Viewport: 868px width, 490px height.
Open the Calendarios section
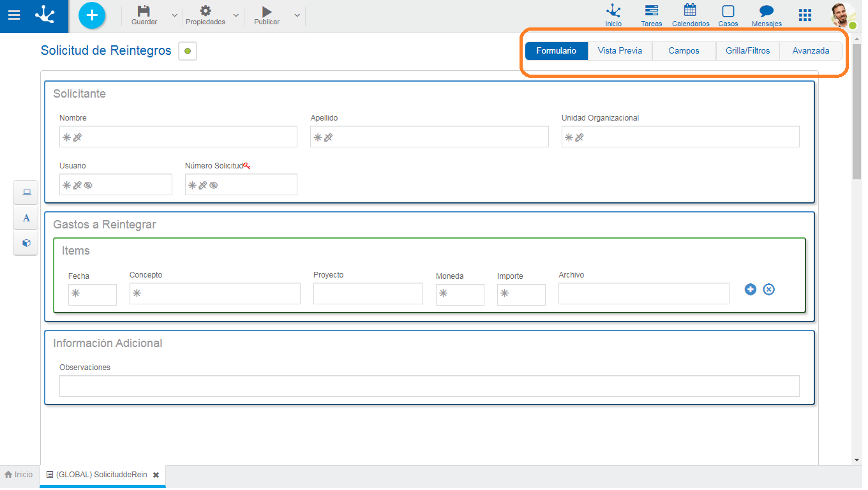(691, 15)
